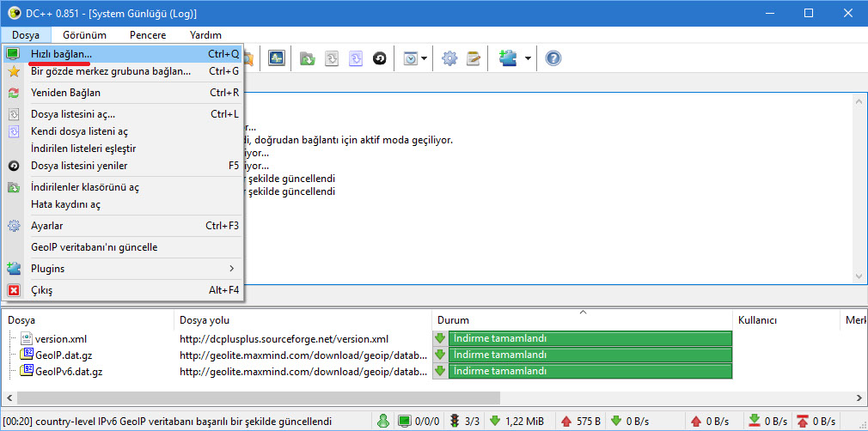This screenshot has height=431, width=868.
Task: Sort by the Durum column header
Action: [x=583, y=320]
